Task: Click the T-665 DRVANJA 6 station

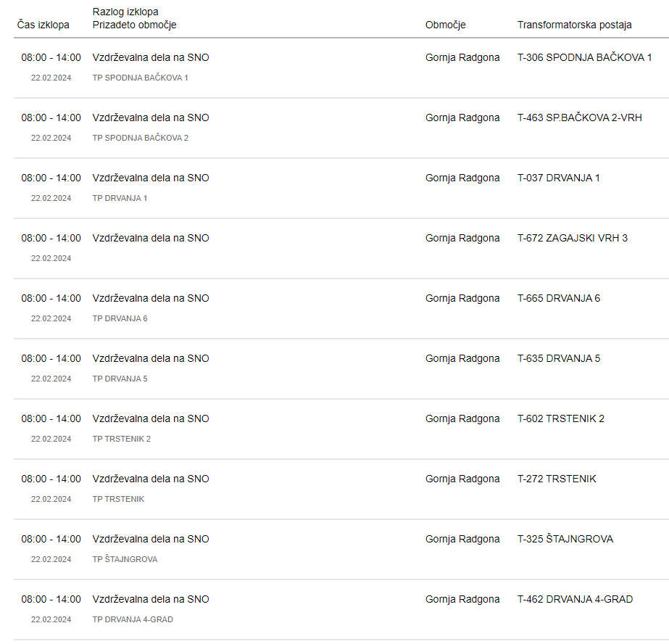Action: tap(559, 298)
